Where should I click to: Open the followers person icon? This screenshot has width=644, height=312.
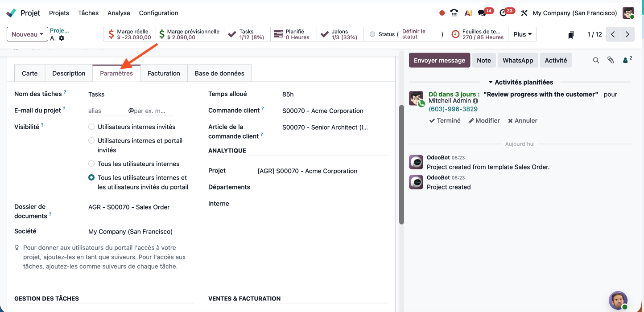coord(627,60)
